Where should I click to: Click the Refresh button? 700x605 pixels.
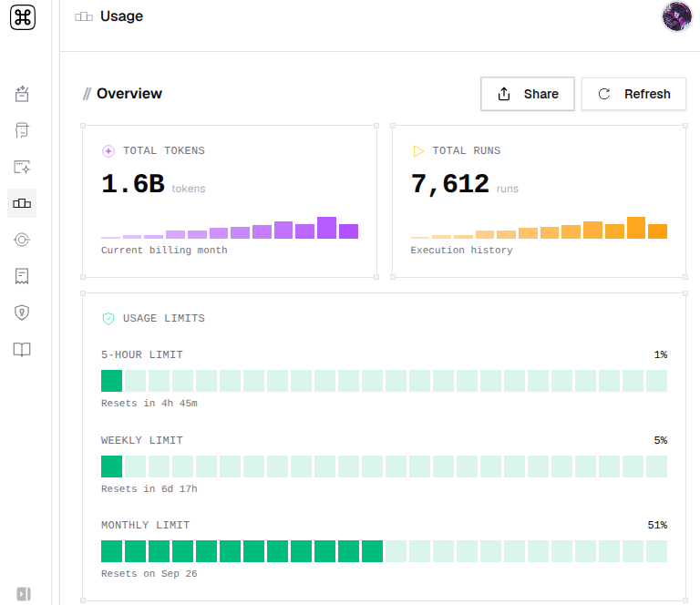(633, 94)
